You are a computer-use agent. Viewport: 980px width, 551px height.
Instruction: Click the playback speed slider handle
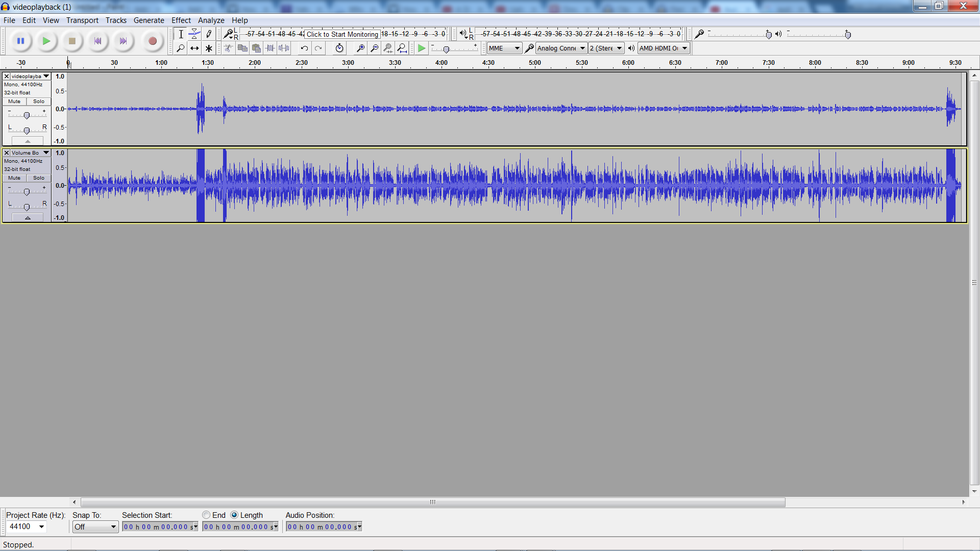[446, 49]
